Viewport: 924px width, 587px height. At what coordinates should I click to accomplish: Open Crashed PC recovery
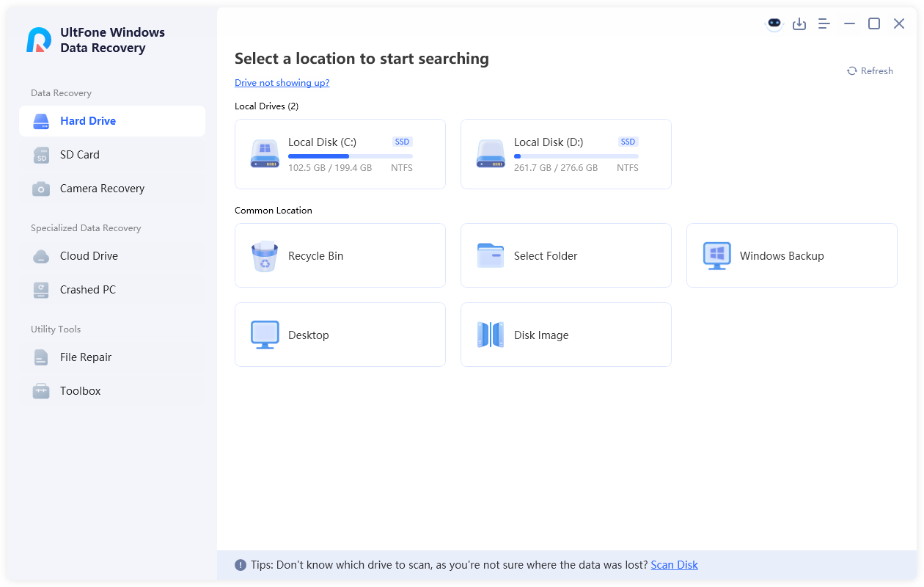[87, 290]
